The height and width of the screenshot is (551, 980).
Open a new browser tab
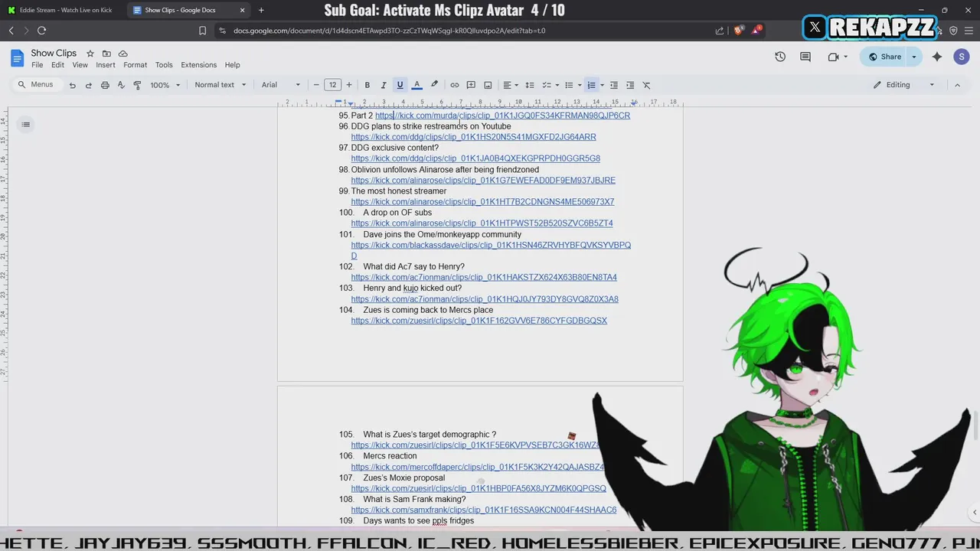[x=261, y=10]
